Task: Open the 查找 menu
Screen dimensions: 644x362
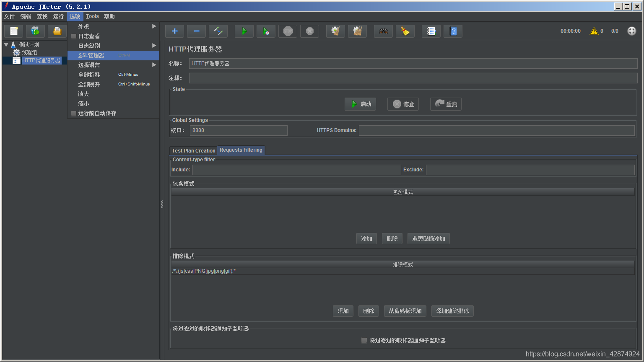Action: pos(42,16)
